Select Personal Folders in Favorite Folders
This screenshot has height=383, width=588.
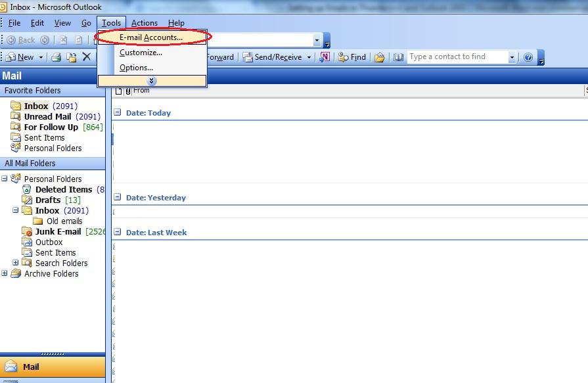pyautogui.click(x=46, y=148)
